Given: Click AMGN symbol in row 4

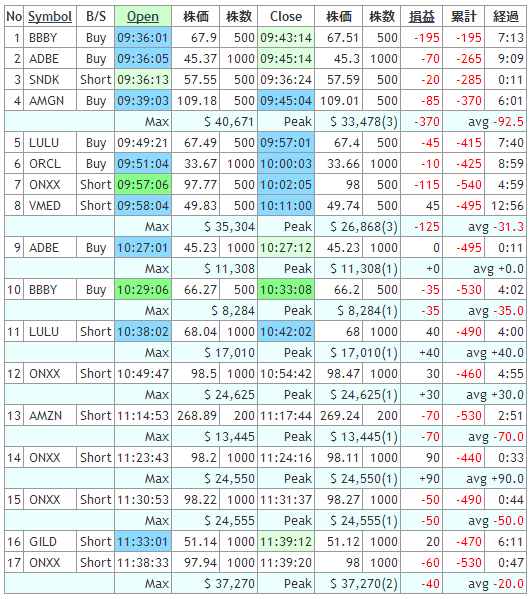Looking at the screenshot, I should (x=46, y=101).
